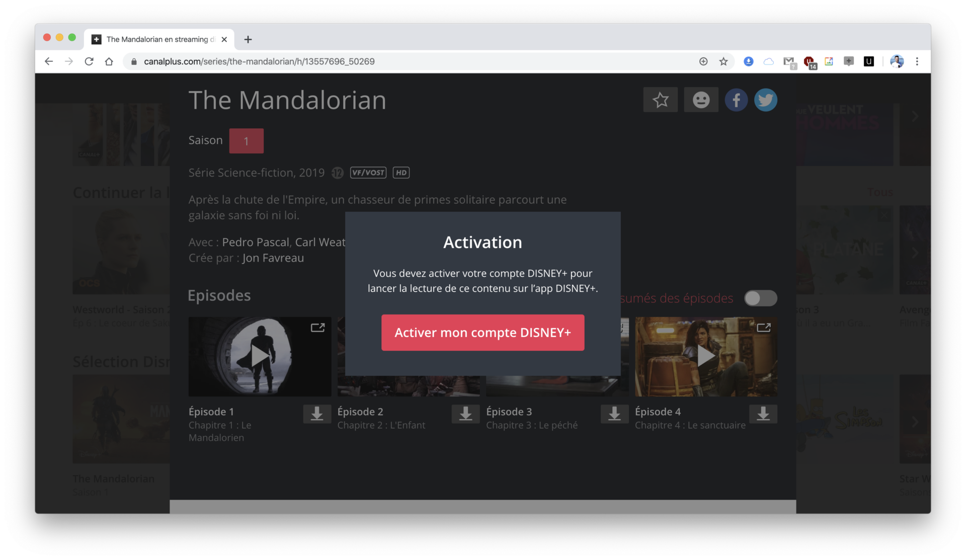Download Épisode 4
This screenshot has height=560, width=966.
tap(763, 414)
